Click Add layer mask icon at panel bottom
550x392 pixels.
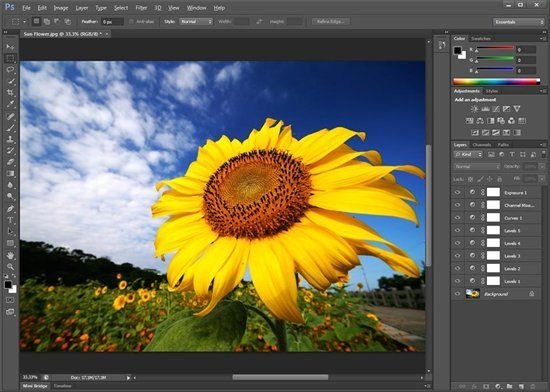[486, 386]
